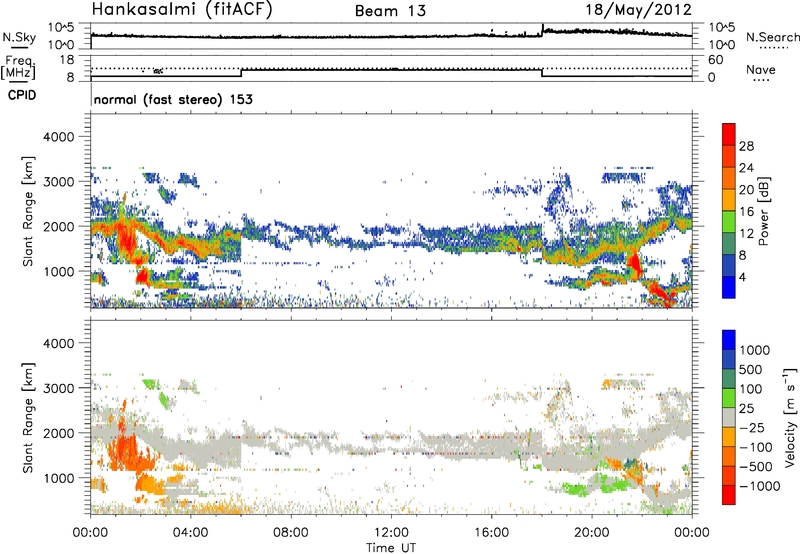Screen dimensions: 800x554
Task: Click the "Nave" legend label
Action: 761,69
